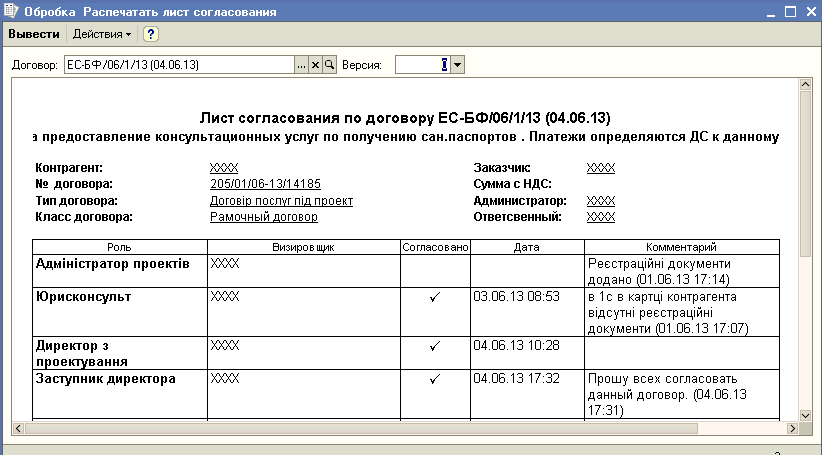The image size is (822, 455).
Task: Click the Договор text field
Action: tap(177, 65)
